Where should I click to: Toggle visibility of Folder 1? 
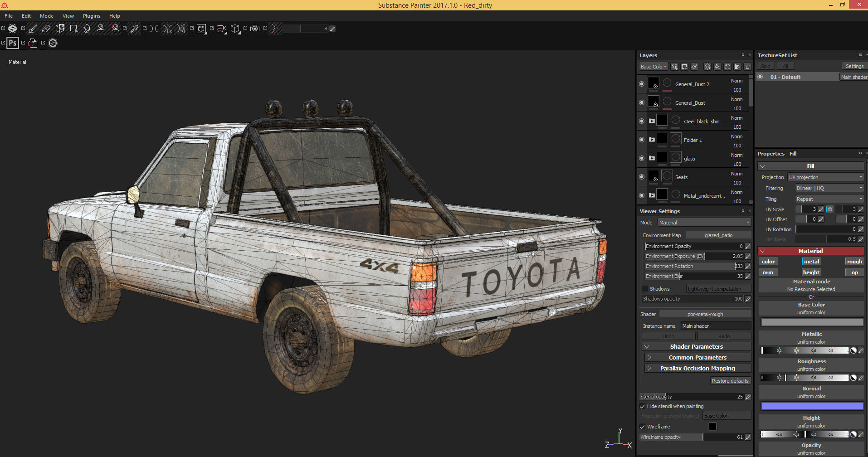(642, 140)
